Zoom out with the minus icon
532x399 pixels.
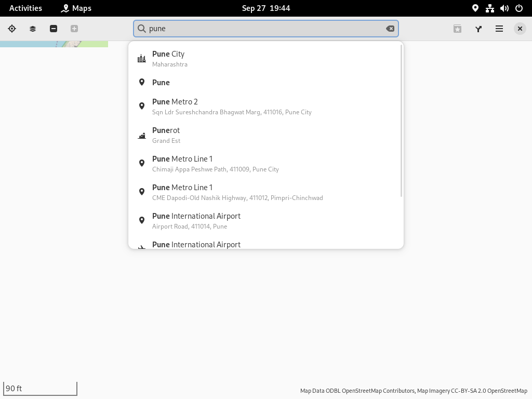[x=54, y=29]
